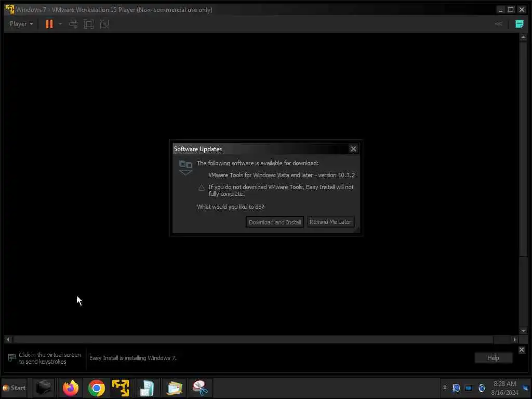532x399 pixels.
Task: Click the keyboard icon in the status bar
Action: 12,357
